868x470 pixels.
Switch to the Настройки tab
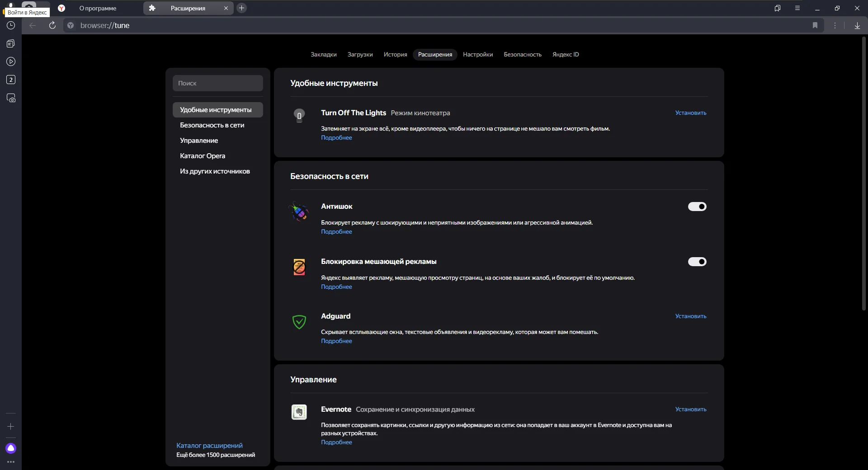click(x=478, y=55)
